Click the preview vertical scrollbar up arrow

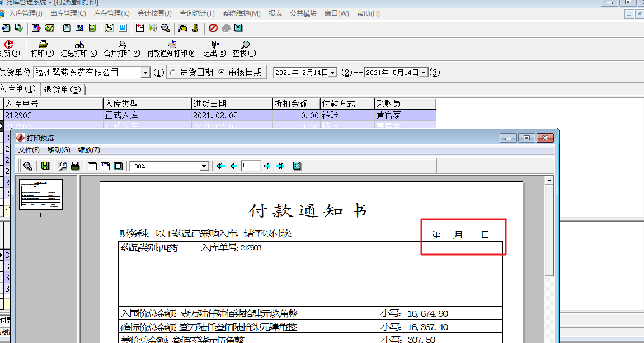coord(548,180)
